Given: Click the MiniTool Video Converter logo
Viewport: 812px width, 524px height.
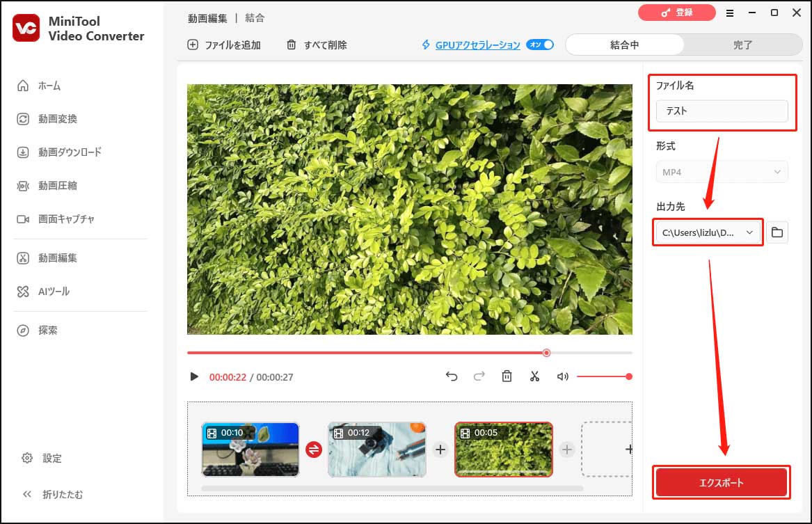Looking at the screenshot, I should pyautogui.click(x=26, y=28).
